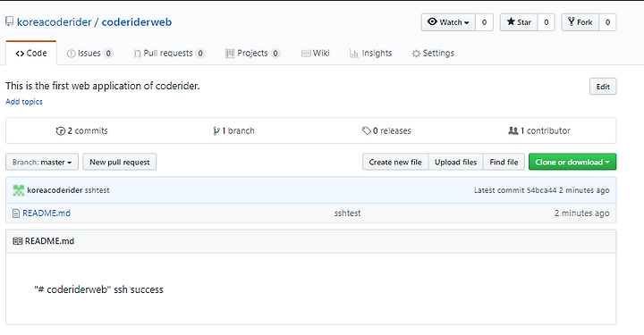This screenshot has height=335, width=644.
Task: Click the Insights graph icon
Action: pos(353,54)
